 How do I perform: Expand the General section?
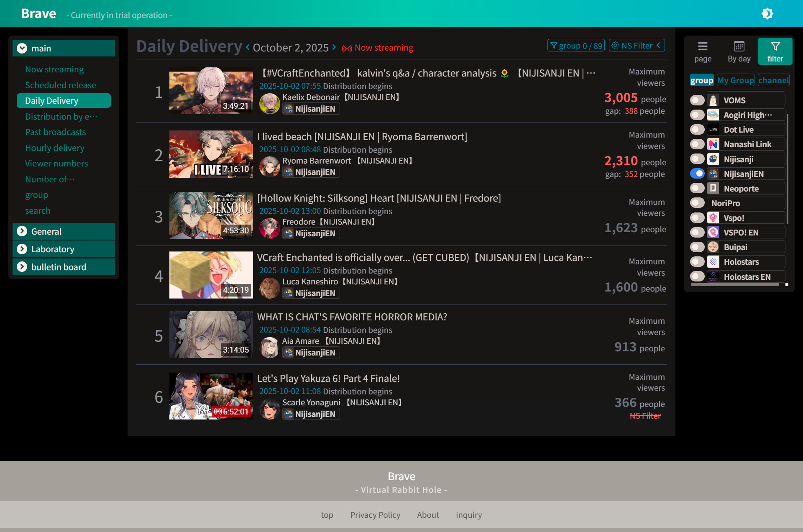[x=22, y=231]
